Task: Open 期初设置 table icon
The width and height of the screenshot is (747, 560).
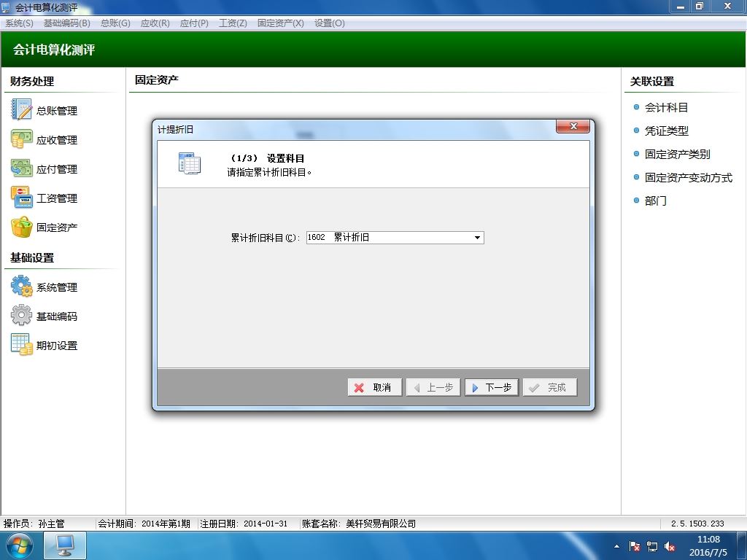Action: click(21, 345)
